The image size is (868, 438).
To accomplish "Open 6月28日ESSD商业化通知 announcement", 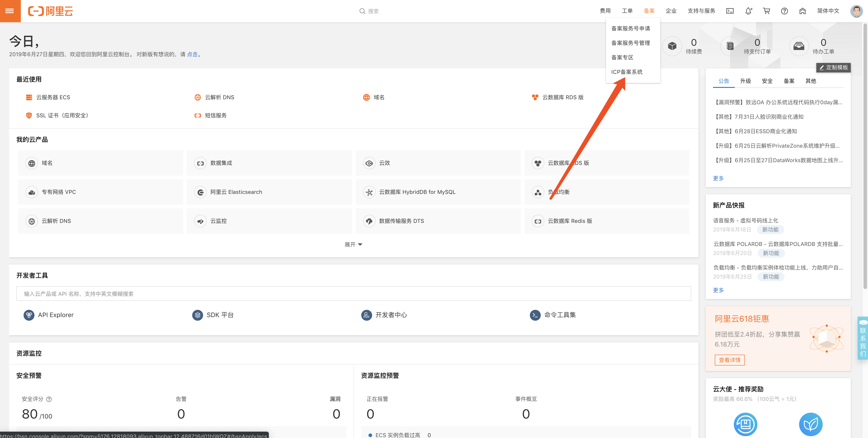I will [x=755, y=131].
